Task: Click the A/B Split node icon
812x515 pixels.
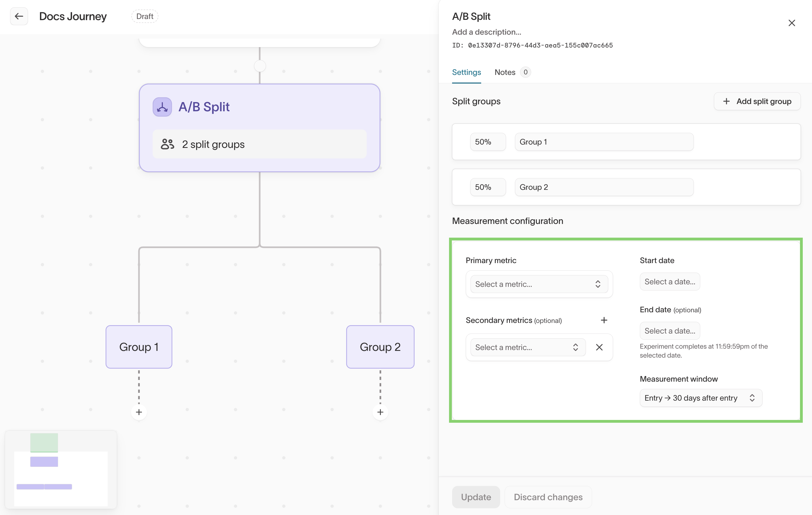Action: 162,107
